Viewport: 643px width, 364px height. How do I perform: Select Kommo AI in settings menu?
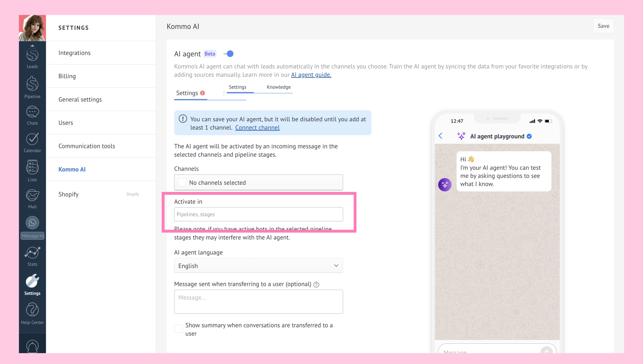point(101,169)
